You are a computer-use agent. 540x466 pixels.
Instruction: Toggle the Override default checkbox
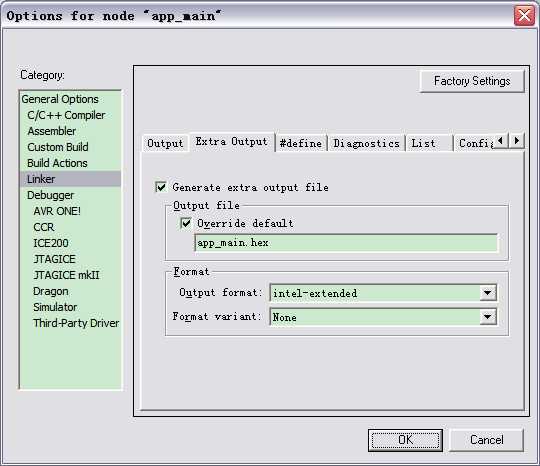tap(186, 223)
